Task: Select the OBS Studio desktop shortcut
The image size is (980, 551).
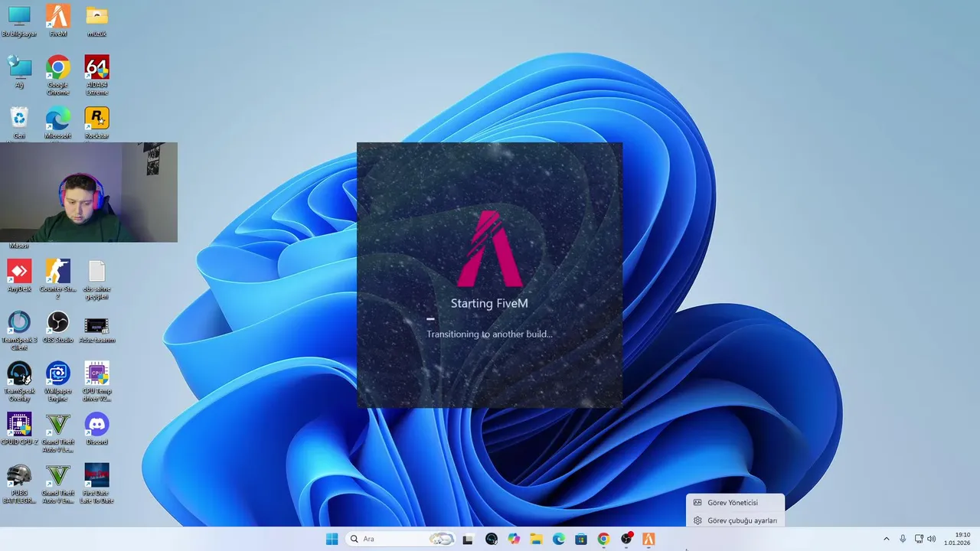Action: pyautogui.click(x=57, y=327)
